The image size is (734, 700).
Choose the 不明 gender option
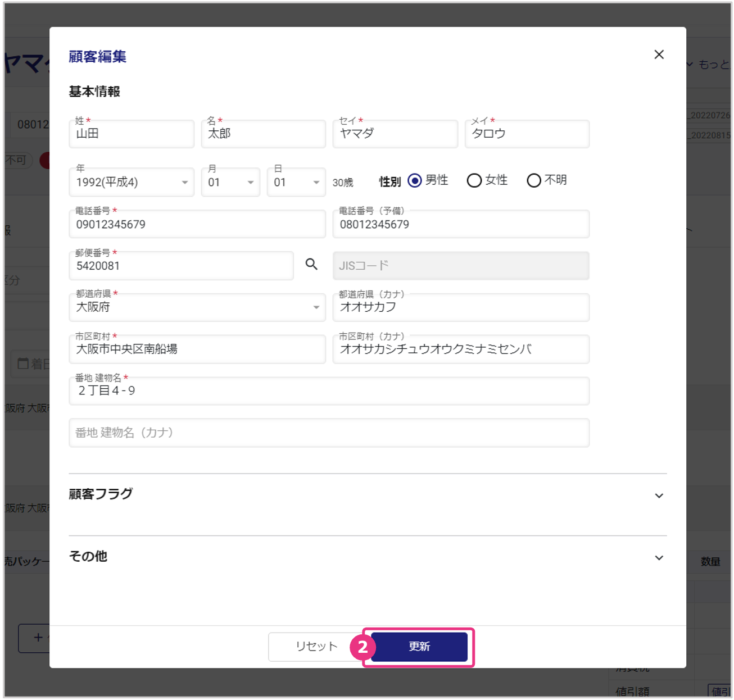pos(534,180)
